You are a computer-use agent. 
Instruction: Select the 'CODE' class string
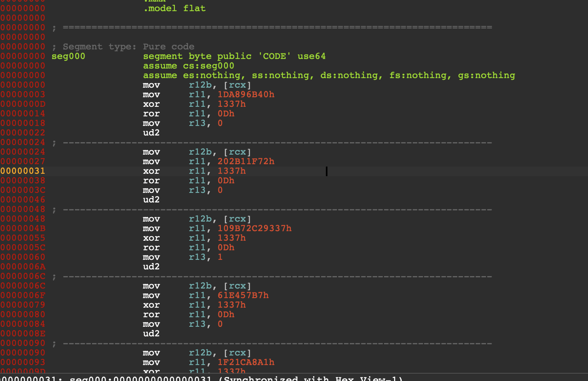(x=274, y=56)
